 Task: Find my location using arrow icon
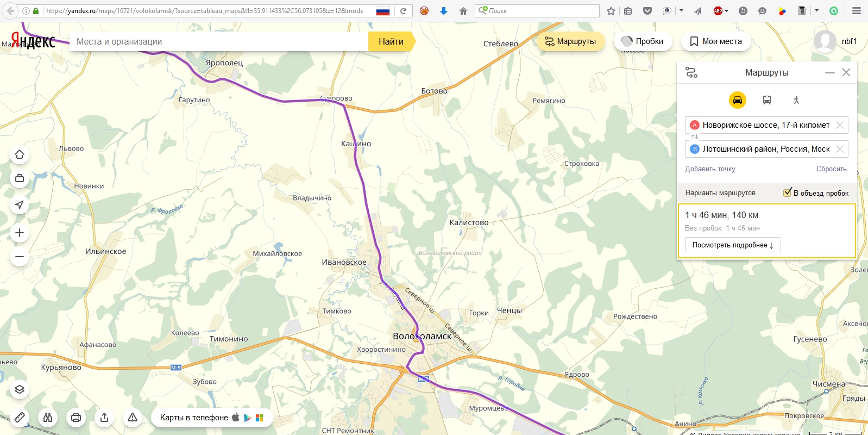point(20,204)
